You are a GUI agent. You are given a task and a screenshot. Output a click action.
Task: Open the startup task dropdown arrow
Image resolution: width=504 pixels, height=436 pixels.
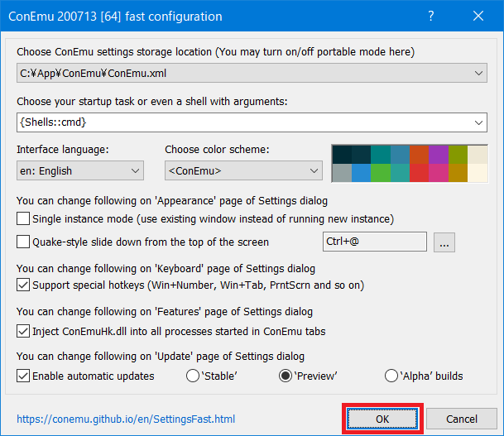478,122
